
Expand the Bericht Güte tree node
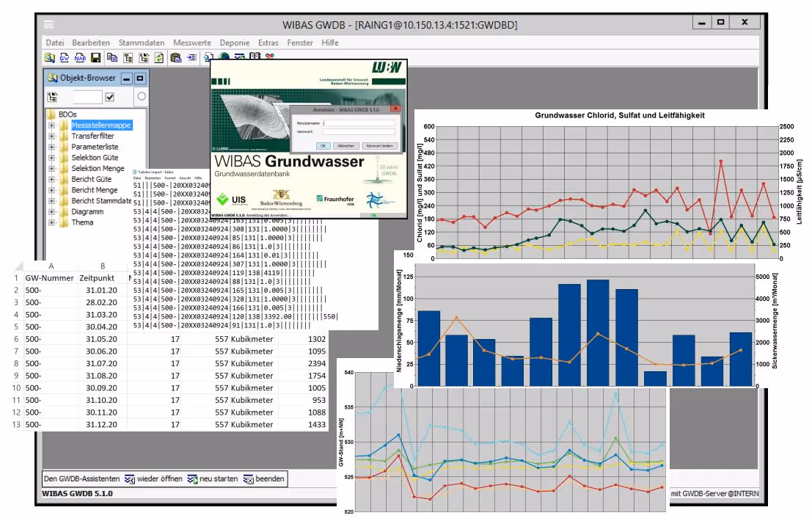coord(52,179)
